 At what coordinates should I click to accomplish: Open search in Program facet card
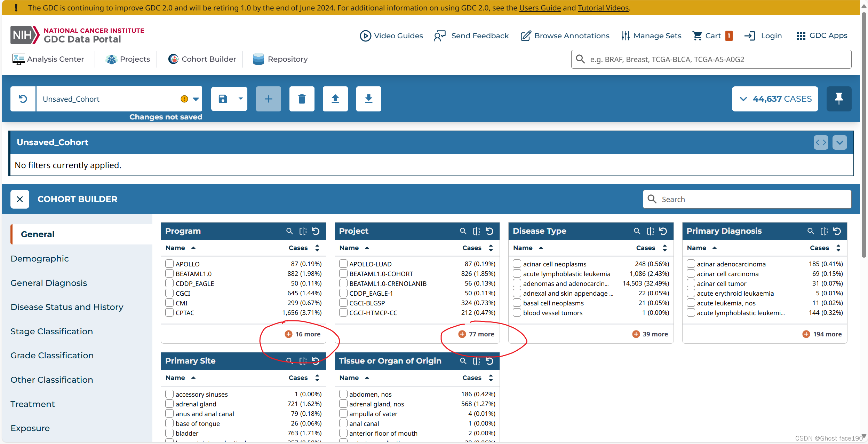[289, 231]
